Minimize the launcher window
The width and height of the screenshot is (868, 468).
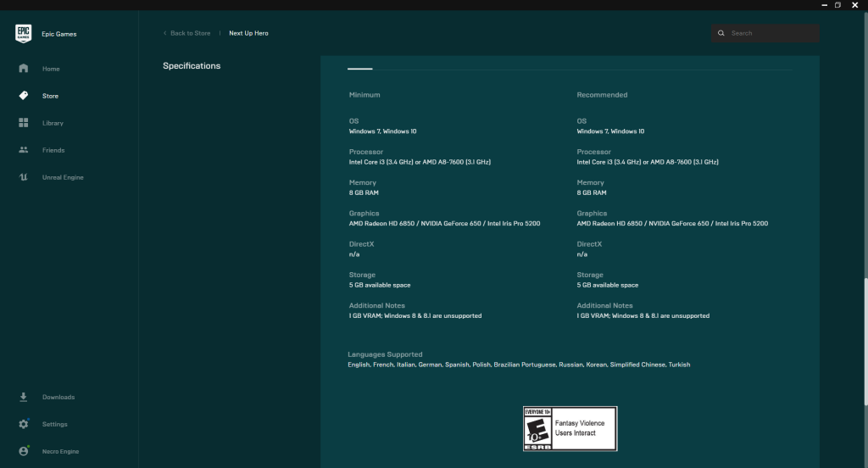(x=824, y=5)
